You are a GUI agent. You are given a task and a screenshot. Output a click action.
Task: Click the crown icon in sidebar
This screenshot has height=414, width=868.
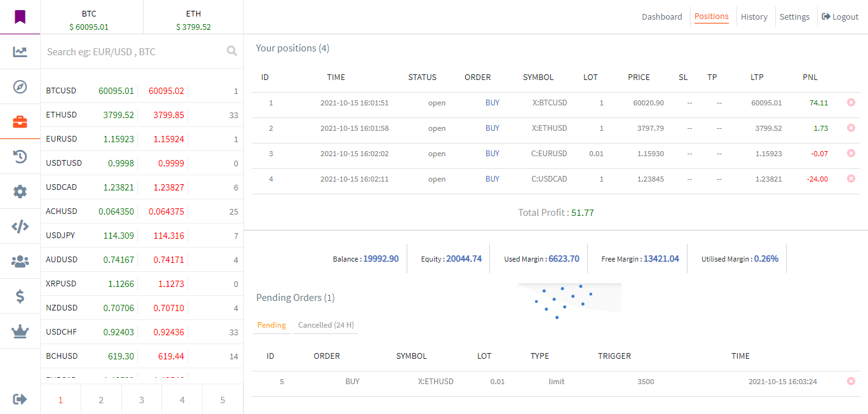(x=20, y=331)
